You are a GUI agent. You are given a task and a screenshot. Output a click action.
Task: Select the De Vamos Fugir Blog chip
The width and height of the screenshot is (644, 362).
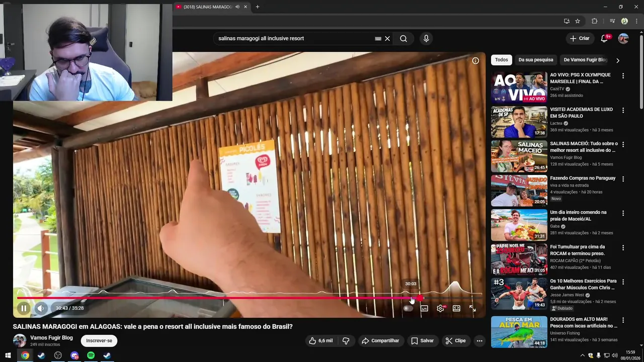coord(585,60)
